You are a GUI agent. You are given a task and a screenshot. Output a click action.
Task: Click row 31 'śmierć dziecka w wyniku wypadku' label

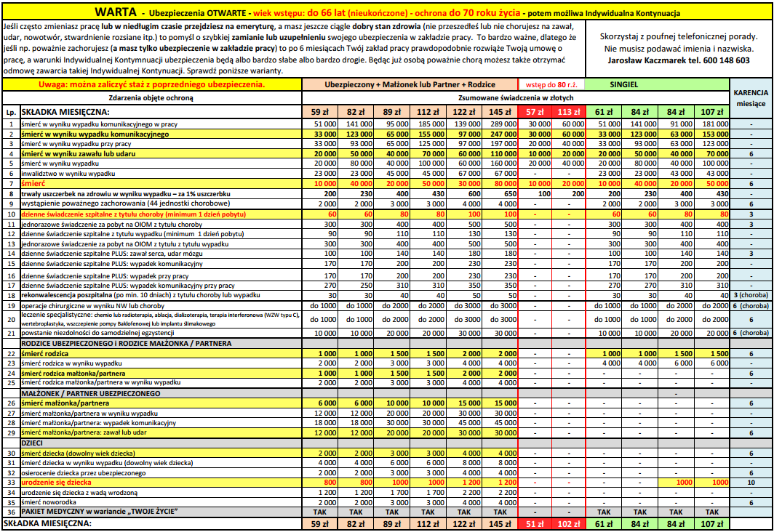pyautogui.click(x=107, y=463)
